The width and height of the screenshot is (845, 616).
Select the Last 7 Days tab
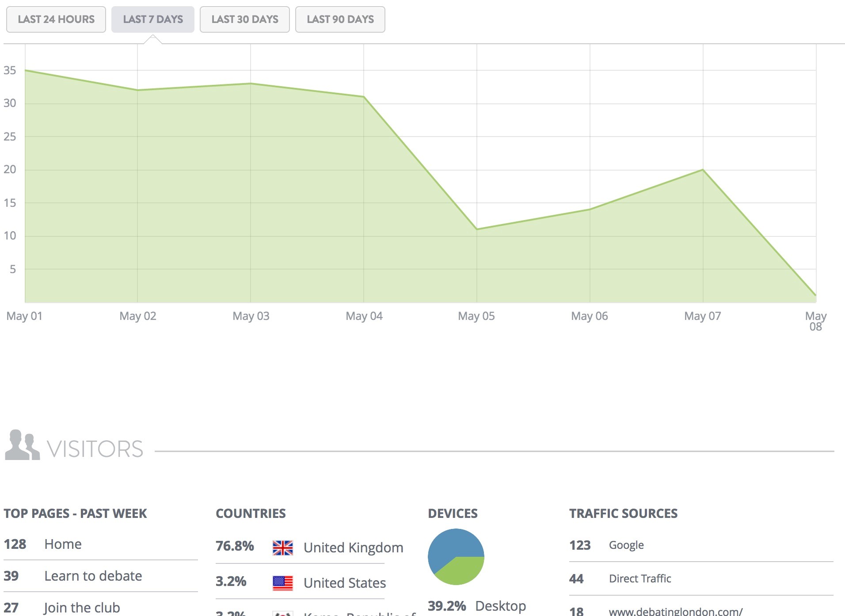tap(153, 19)
